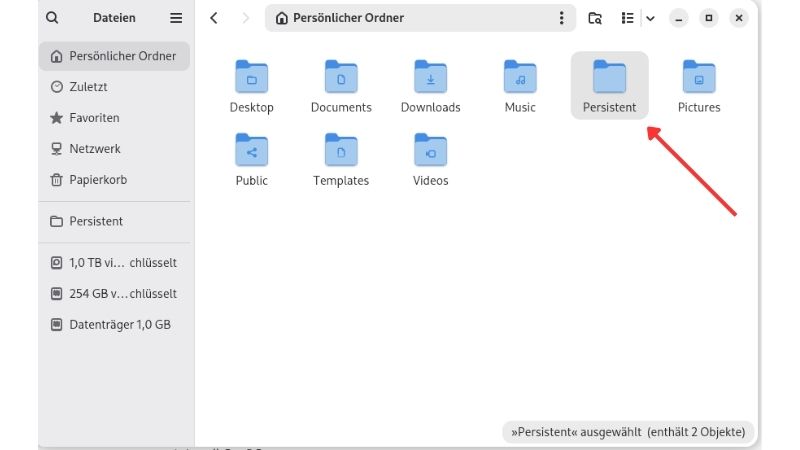Open the hamburger main menu
The image size is (800, 450).
[176, 18]
